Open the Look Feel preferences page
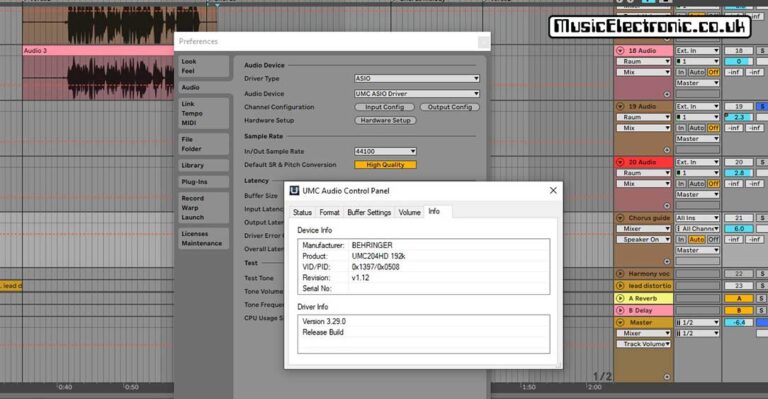Screen dimensions: 768x399 203,66
